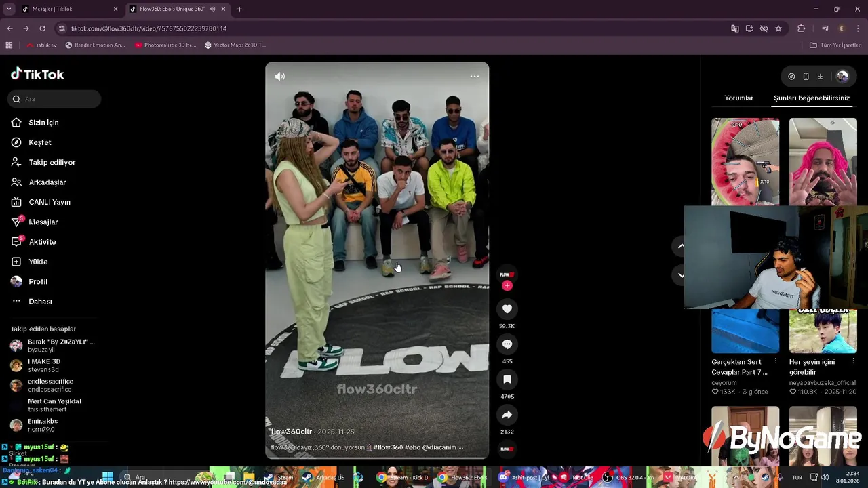868x488 pixels.
Task: Open options for 'Her şeyin içini görebilir' card
Action: (853, 361)
